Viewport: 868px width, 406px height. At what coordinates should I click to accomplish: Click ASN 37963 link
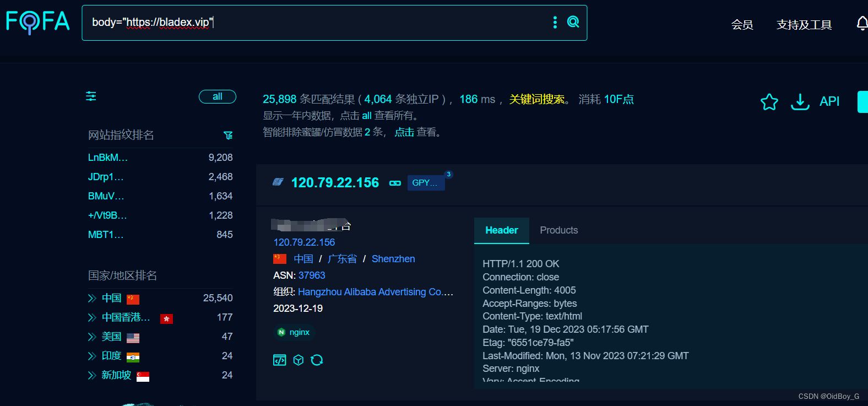tap(312, 275)
